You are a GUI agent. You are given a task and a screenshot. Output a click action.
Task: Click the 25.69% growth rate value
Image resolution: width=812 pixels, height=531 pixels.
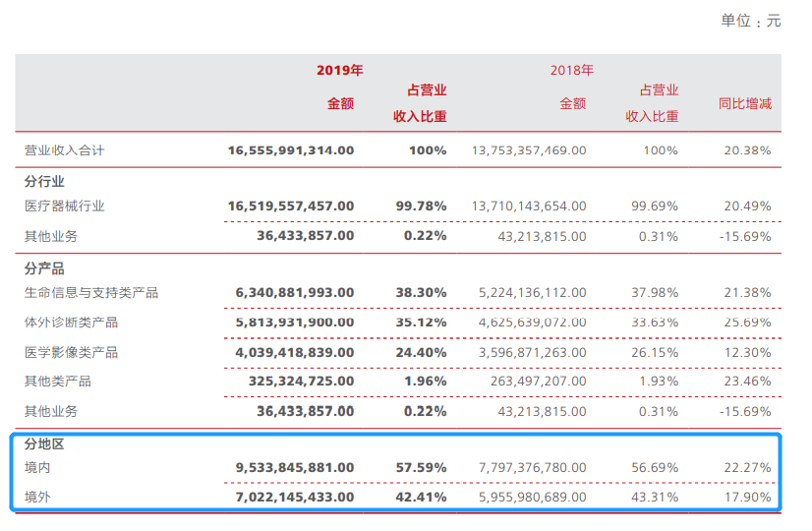(x=750, y=322)
